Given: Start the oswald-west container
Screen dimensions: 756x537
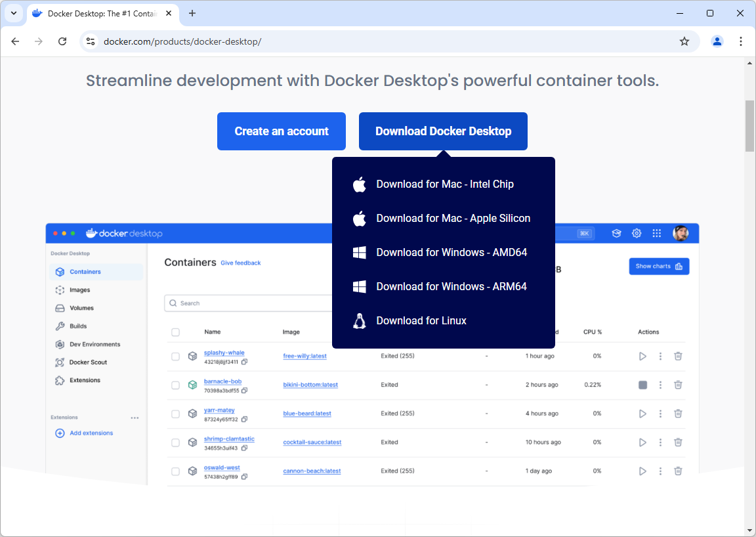Looking at the screenshot, I should point(642,471).
